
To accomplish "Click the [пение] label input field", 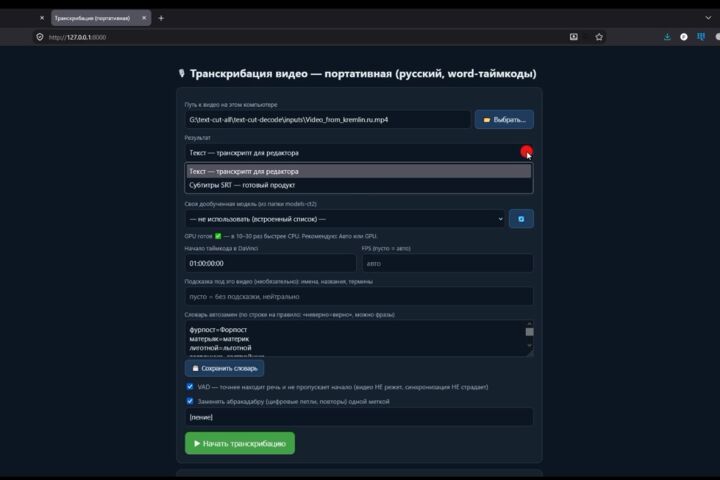I will point(359,417).
